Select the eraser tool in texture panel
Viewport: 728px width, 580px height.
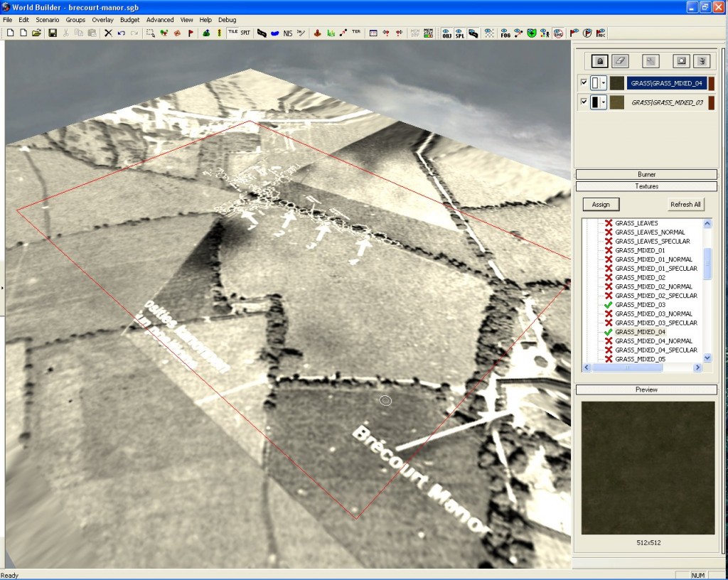[620, 61]
